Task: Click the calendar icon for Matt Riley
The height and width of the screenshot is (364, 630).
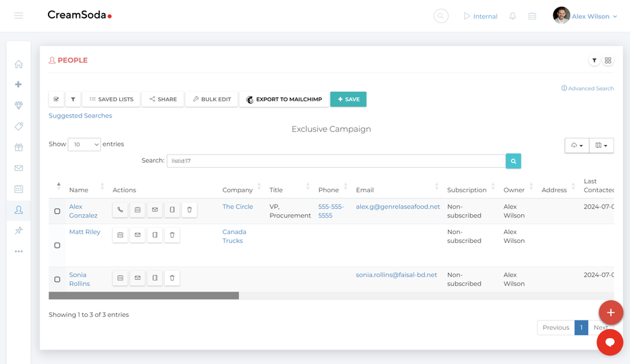Action: [x=120, y=235]
